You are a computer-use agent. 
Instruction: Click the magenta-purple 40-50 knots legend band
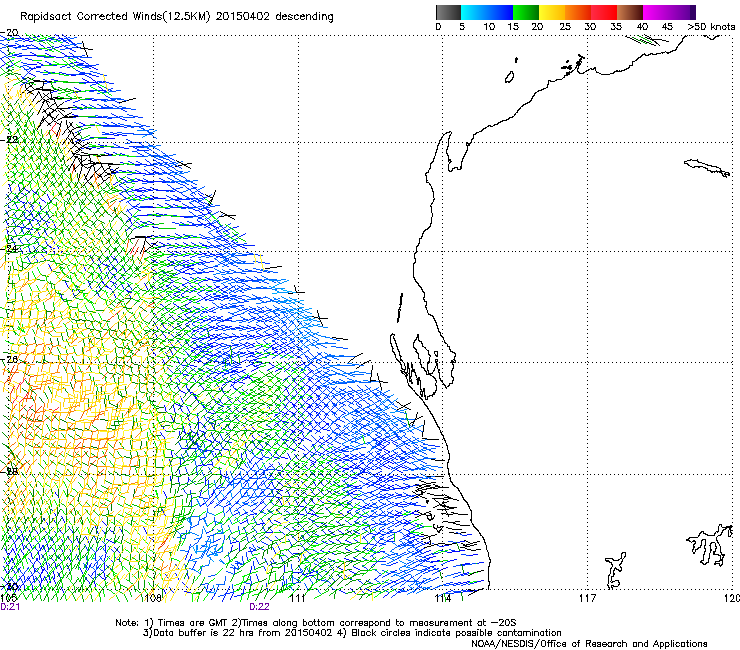coord(669,12)
